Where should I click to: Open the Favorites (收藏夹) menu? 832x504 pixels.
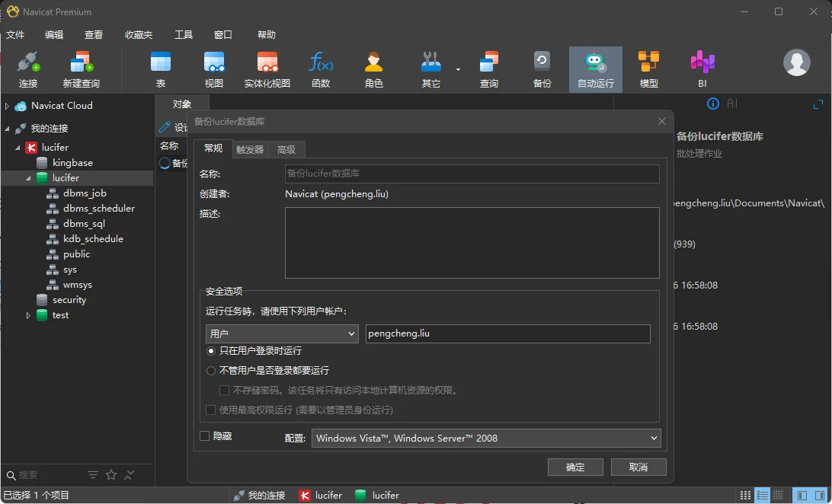(139, 34)
